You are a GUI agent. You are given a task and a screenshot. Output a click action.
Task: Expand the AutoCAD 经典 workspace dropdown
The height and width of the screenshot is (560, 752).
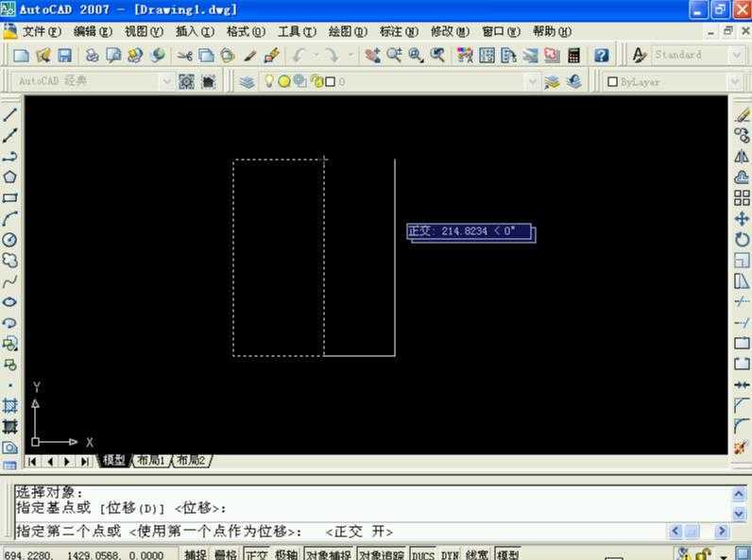[167, 81]
